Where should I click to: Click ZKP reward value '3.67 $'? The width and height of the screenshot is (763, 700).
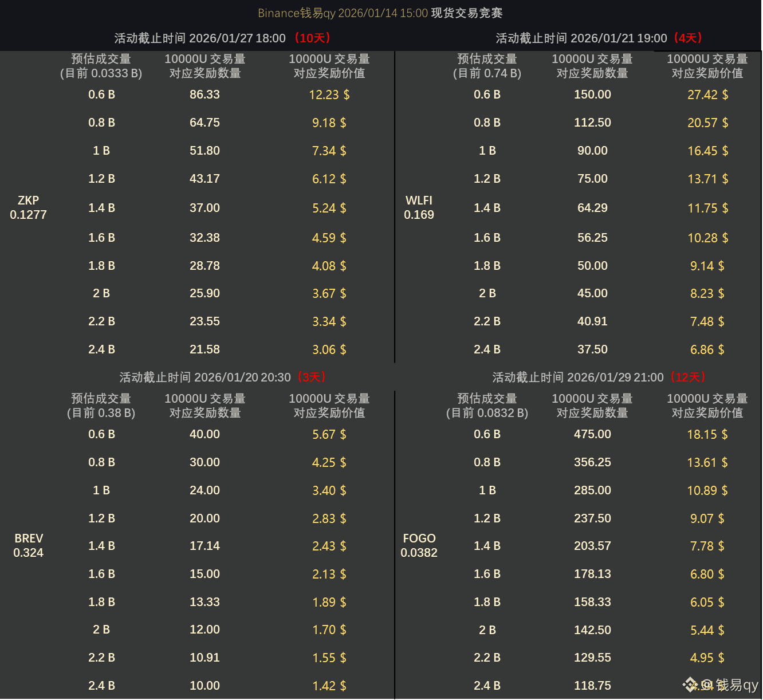click(x=329, y=293)
